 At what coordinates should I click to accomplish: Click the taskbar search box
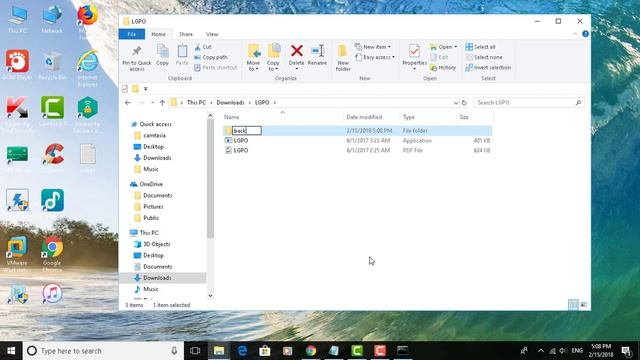[x=103, y=351]
